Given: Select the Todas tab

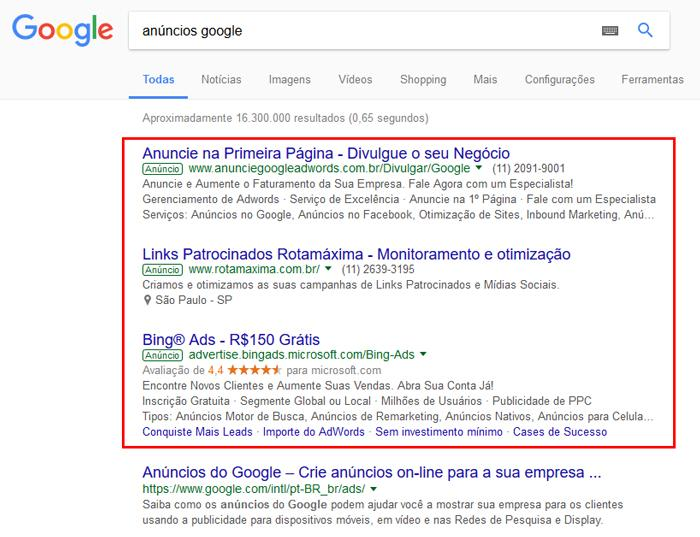Looking at the screenshot, I should (158, 79).
